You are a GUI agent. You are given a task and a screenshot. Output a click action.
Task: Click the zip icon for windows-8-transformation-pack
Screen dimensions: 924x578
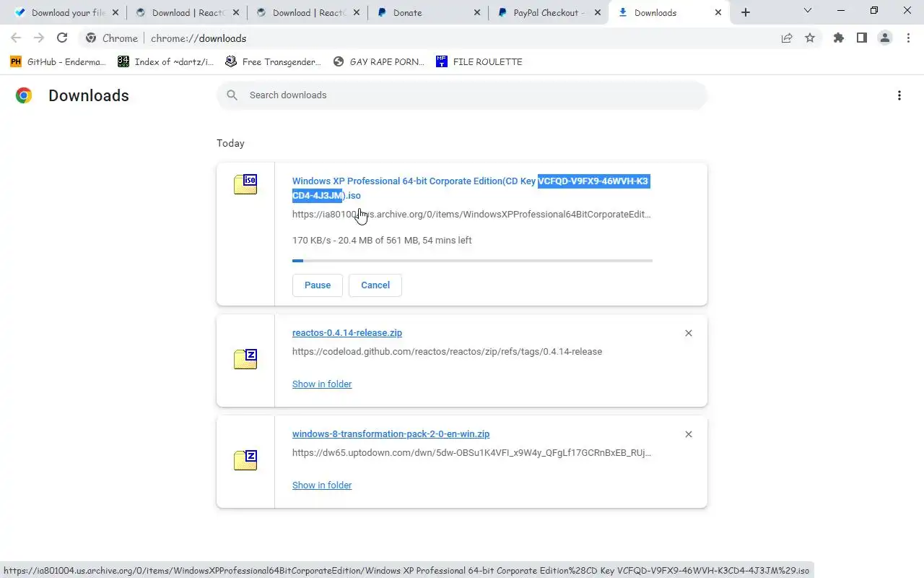[x=245, y=460]
